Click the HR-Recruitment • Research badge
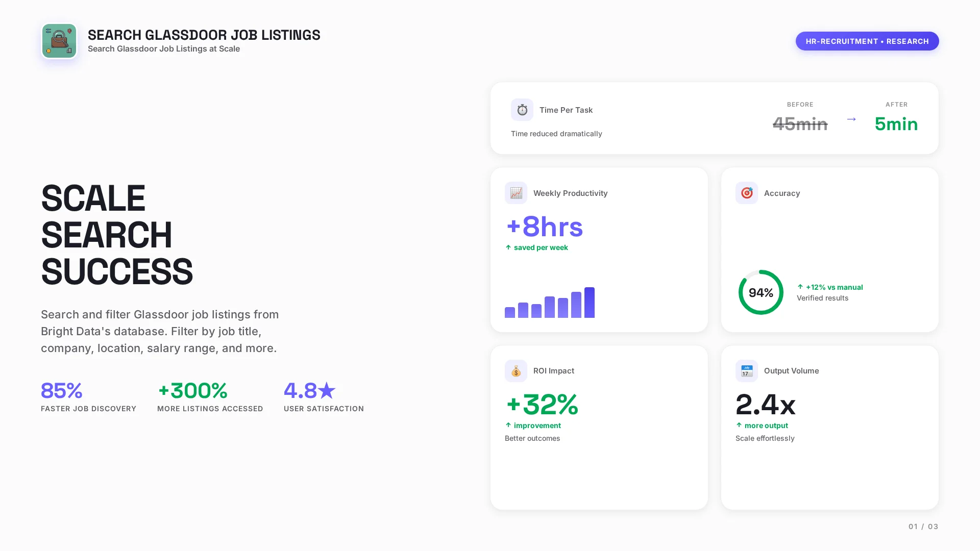980x551 pixels. [x=867, y=41]
